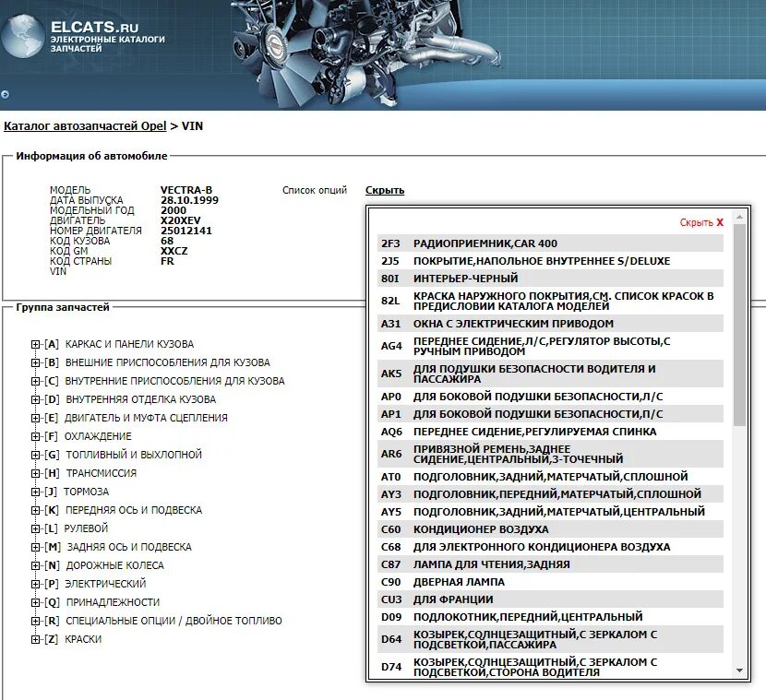Click the options list scrollbar thumb
The width and height of the screenshot is (766, 700).
pyautogui.click(x=739, y=325)
